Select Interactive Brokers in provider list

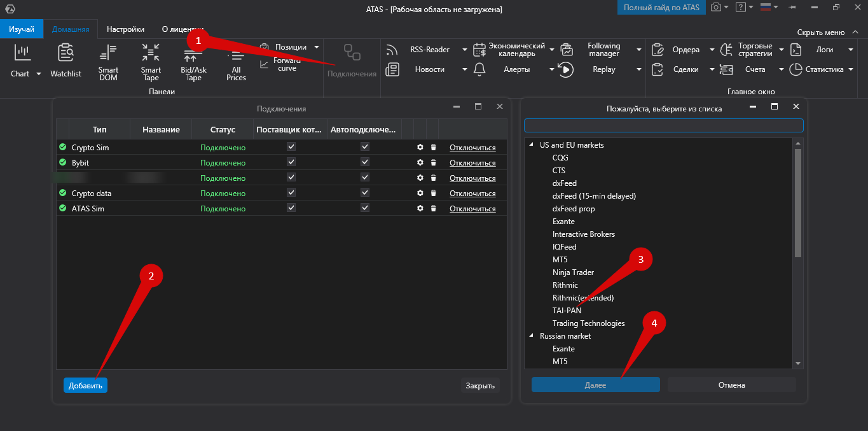pyautogui.click(x=584, y=234)
